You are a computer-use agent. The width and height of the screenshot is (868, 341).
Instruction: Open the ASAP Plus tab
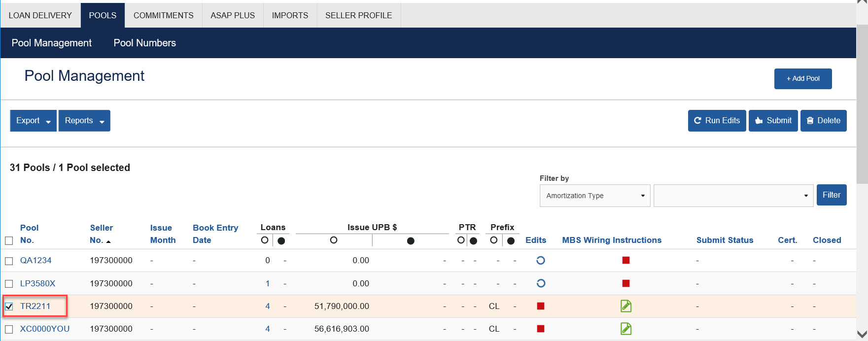(233, 15)
